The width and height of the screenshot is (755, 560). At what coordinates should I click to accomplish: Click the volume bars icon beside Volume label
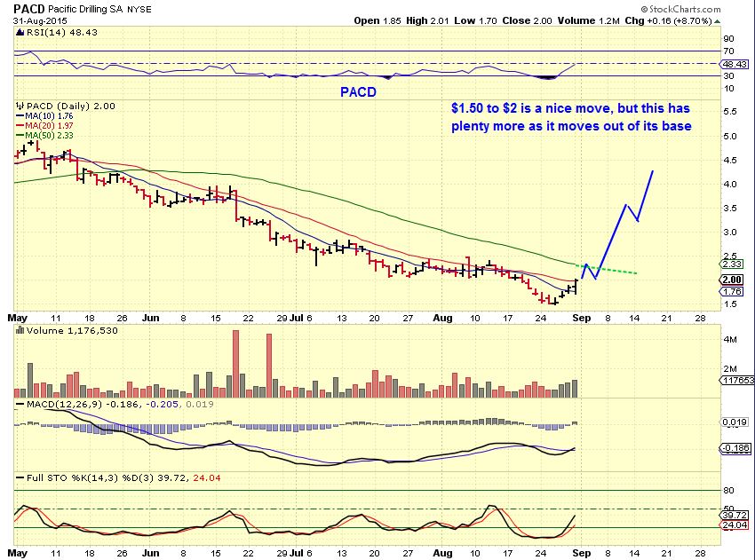coord(20,330)
